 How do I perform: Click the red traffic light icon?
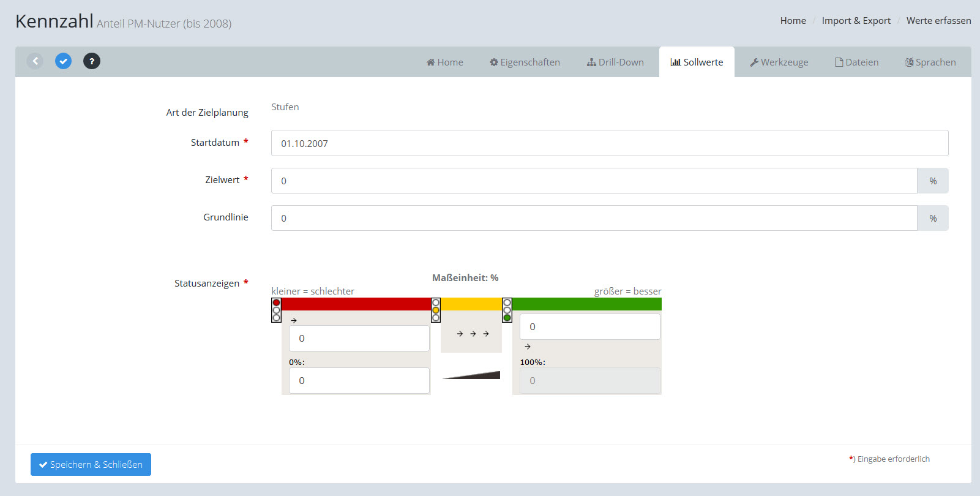pyautogui.click(x=276, y=310)
